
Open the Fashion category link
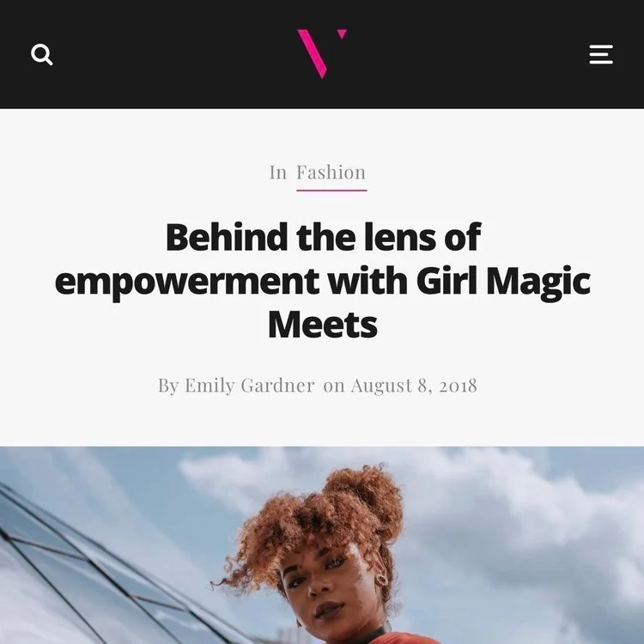point(331,172)
